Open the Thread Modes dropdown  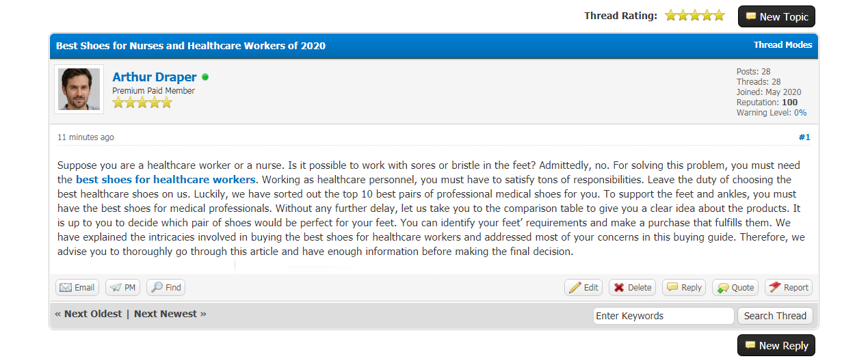click(x=782, y=45)
